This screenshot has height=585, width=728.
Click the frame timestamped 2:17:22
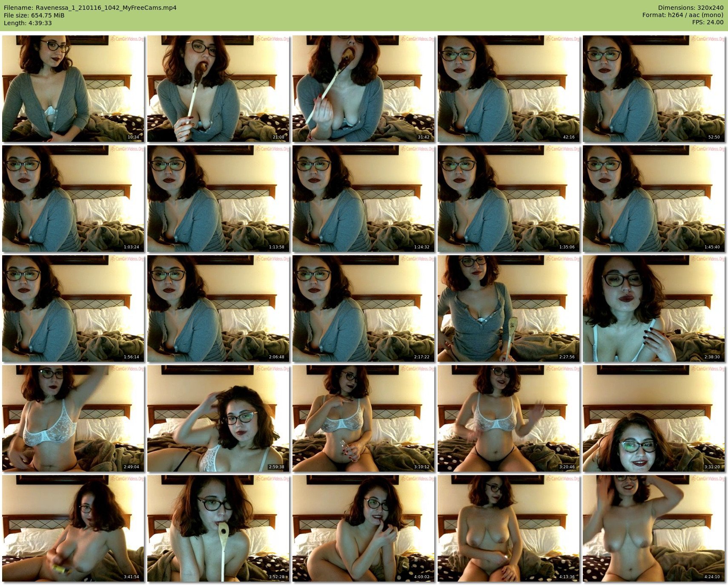pos(363,308)
